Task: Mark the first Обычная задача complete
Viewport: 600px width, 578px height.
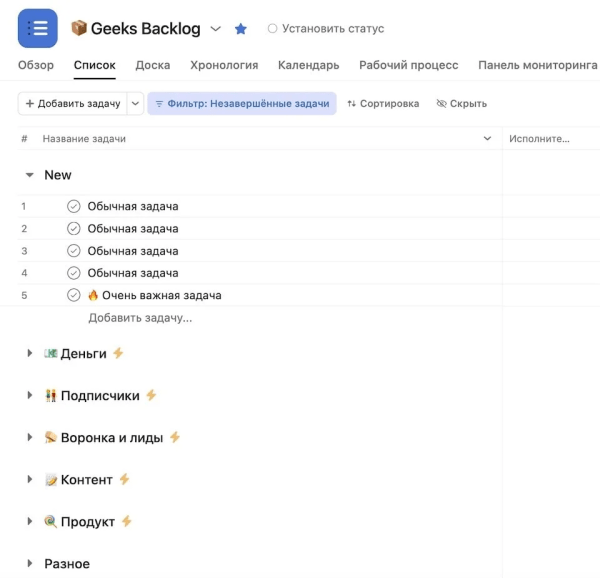Action: click(74, 207)
